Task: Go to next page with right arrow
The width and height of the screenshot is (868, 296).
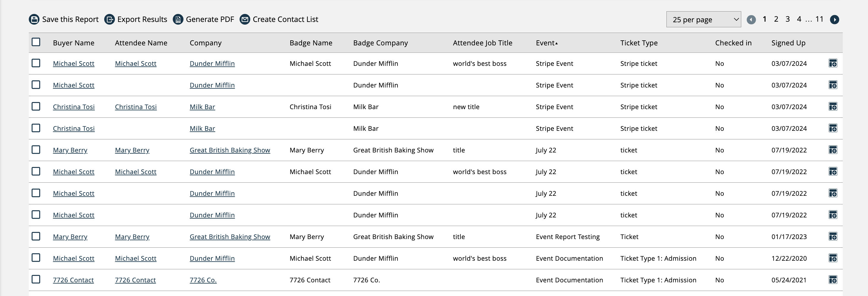Action: tap(834, 20)
